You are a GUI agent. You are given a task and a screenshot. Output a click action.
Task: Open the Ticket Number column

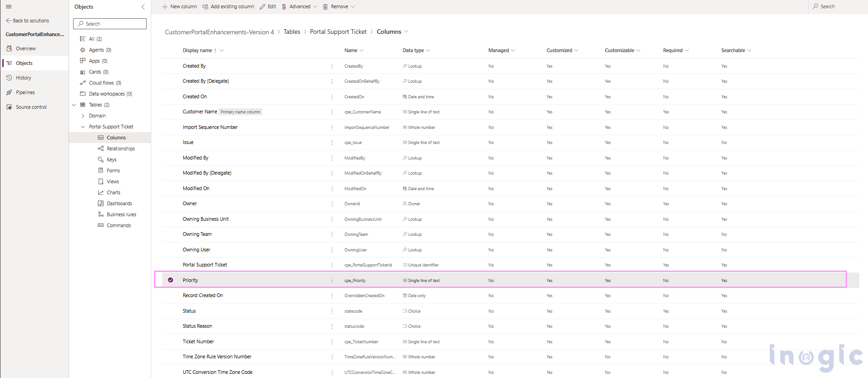[x=198, y=341]
